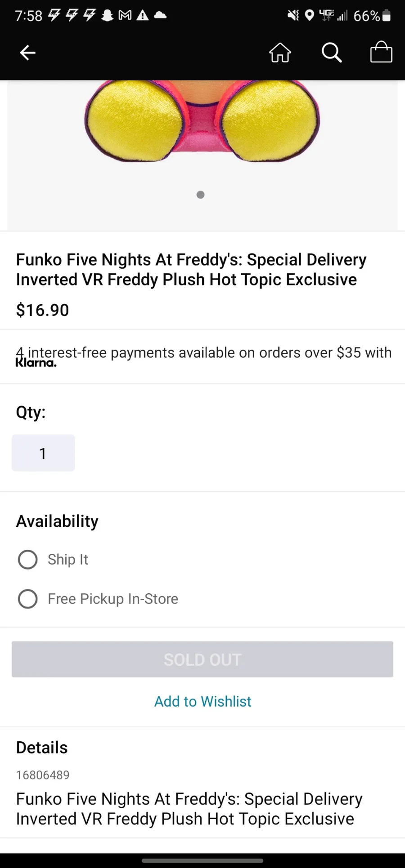Open the Qty quantity selector
Image resolution: width=405 pixels, height=868 pixels.
pyautogui.click(x=43, y=453)
